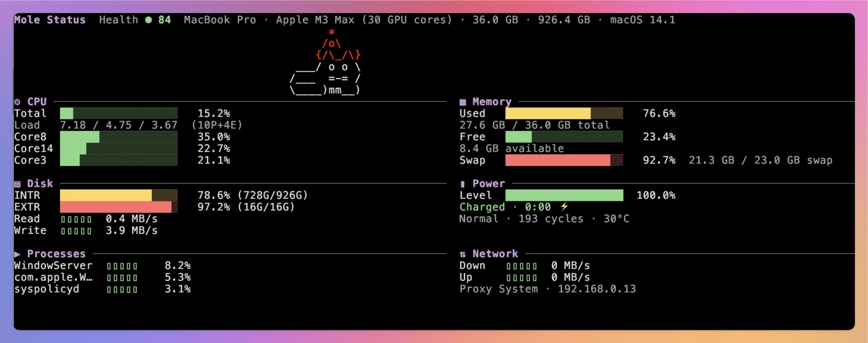This screenshot has height=343, width=868.
Task: Click the charging lightning bolt icon
Action: pyautogui.click(x=564, y=207)
